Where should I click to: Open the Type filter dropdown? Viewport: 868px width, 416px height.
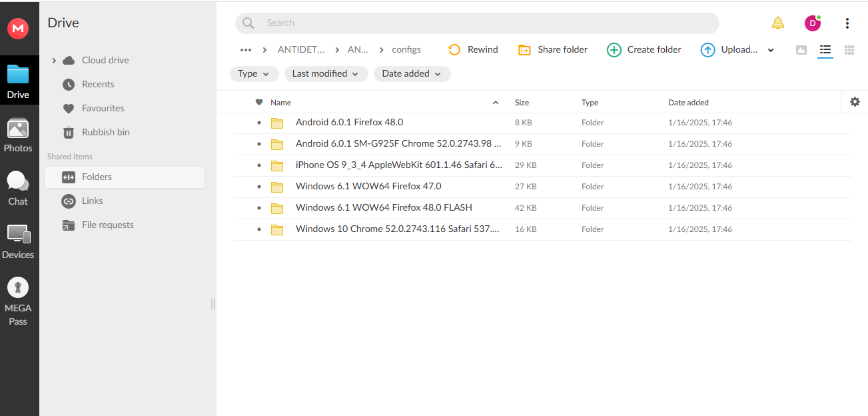tap(254, 74)
